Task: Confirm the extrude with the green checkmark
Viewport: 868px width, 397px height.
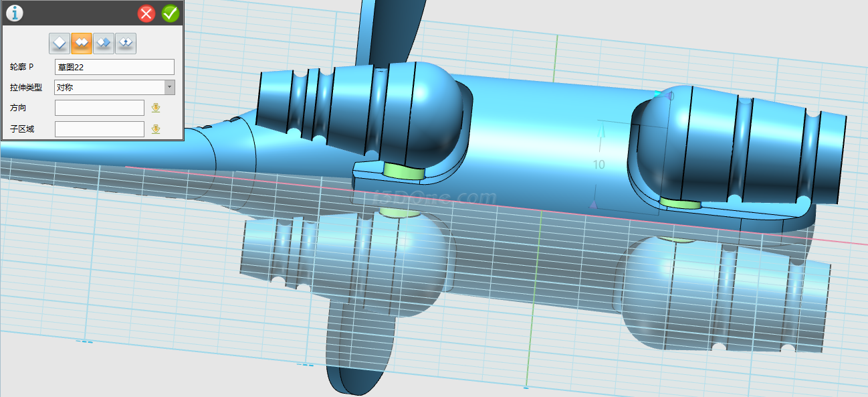Action: [170, 13]
